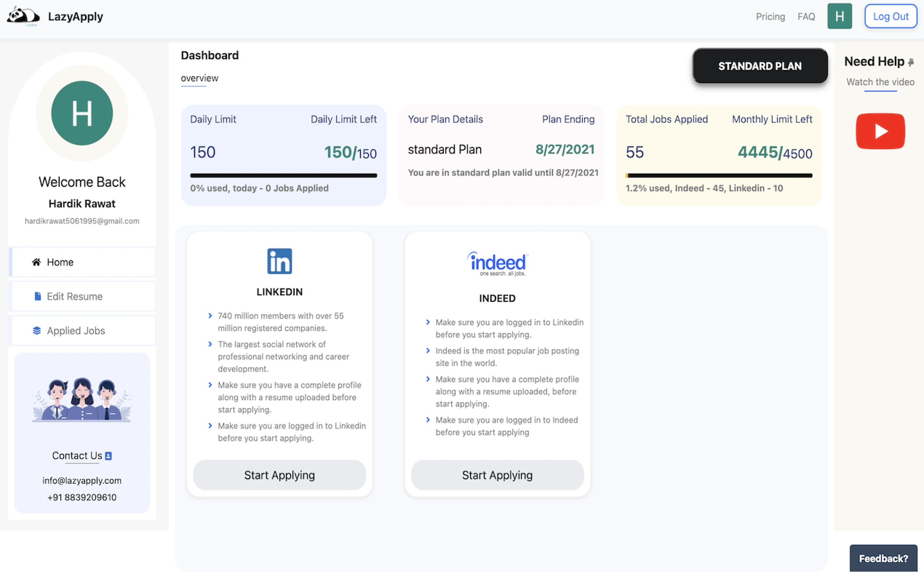The height and width of the screenshot is (576, 924).
Task: Click 'standard Plan' text in plan details
Action: (x=445, y=149)
